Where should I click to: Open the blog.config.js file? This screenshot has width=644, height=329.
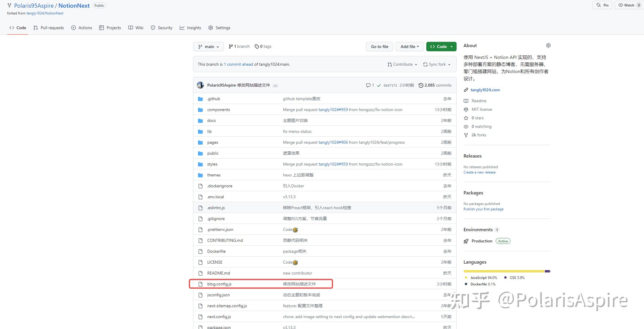click(x=219, y=284)
